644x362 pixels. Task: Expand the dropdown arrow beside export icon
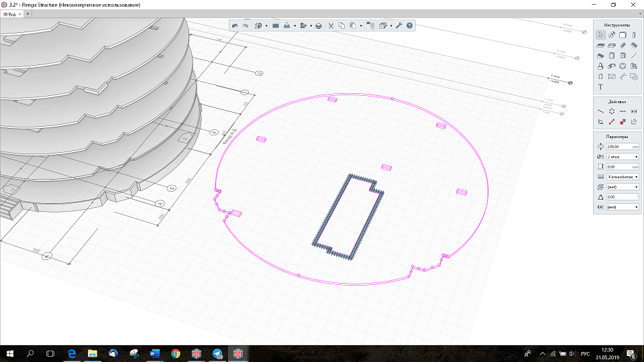click(311, 26)
